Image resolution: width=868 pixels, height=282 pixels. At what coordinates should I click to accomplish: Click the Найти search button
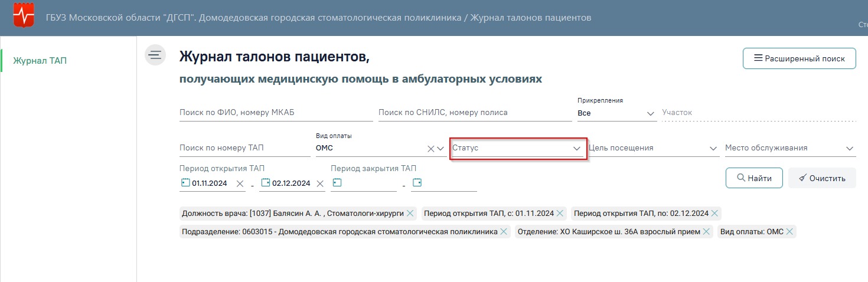click(x=754, y=178)
